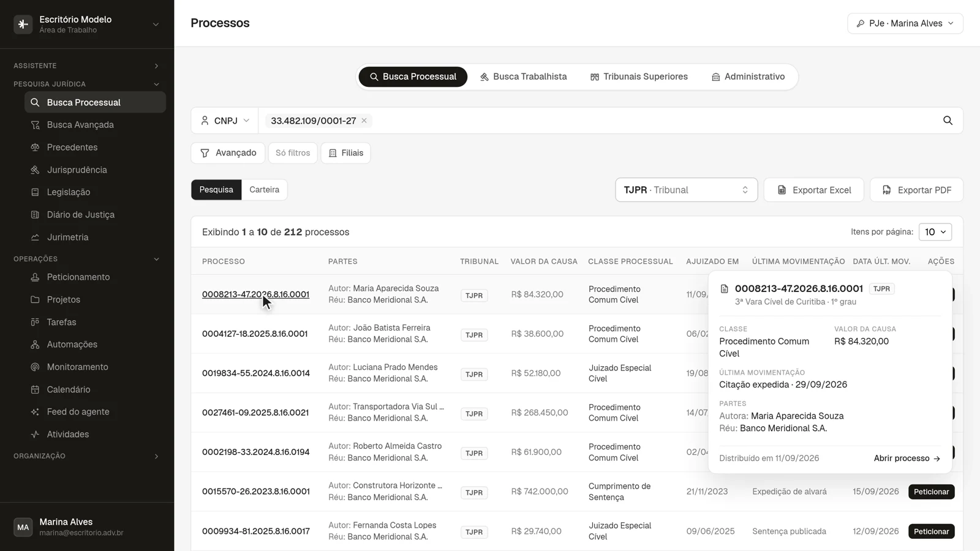Open Feed do agente
Screen dimensions: 980x551
coord(95,412)
